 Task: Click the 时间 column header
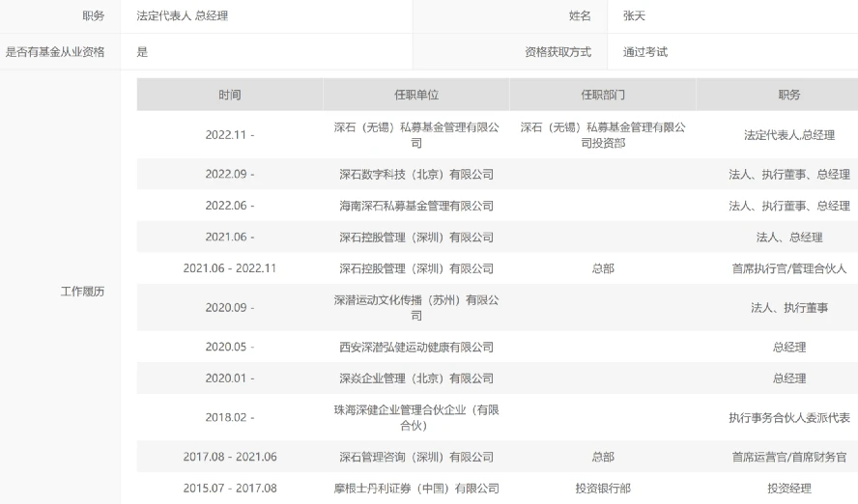click(x=230, y=95)
